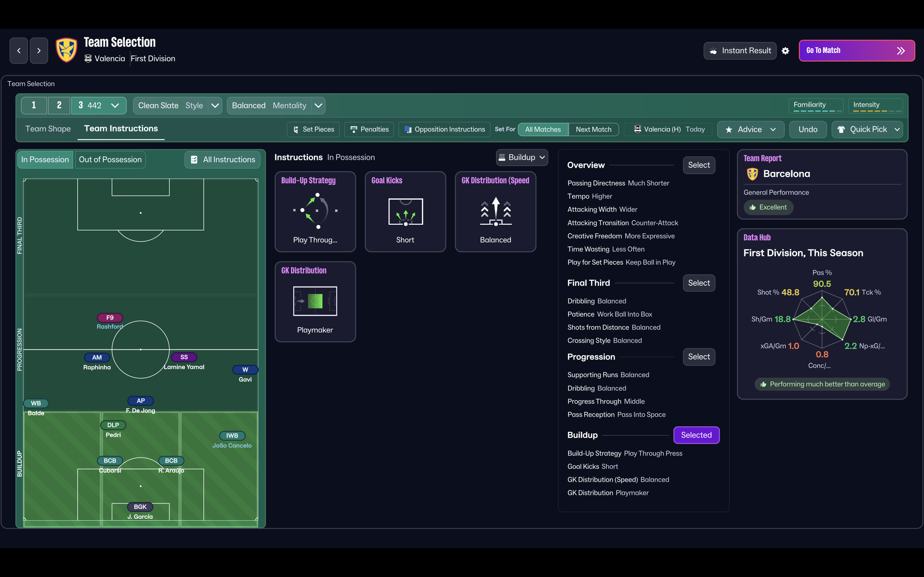Switch to the Team Shape tab

(48, 129)
